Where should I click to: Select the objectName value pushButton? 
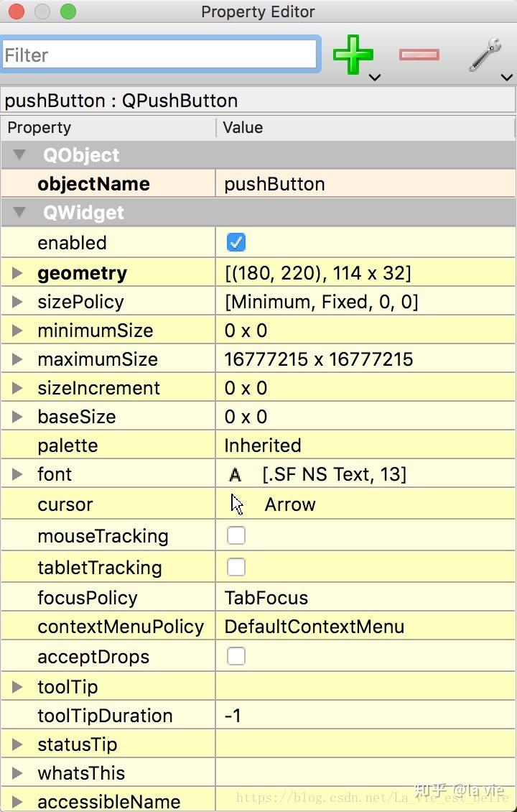point(273,184)
